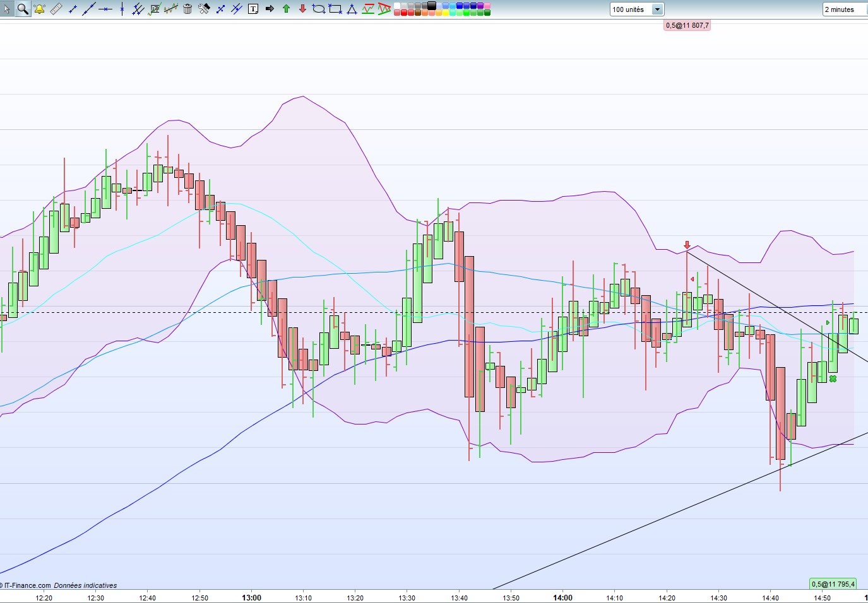Image resolution: width=868 pixels, height=603 pixels.
Task: Click the 14:50 time axis label
Action: (822, 598)
